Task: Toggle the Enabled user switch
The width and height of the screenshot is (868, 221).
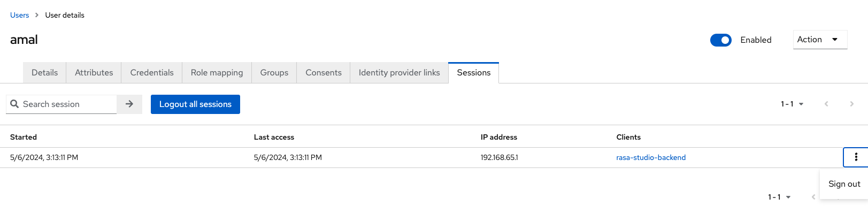Action: [x=720, y=40]
